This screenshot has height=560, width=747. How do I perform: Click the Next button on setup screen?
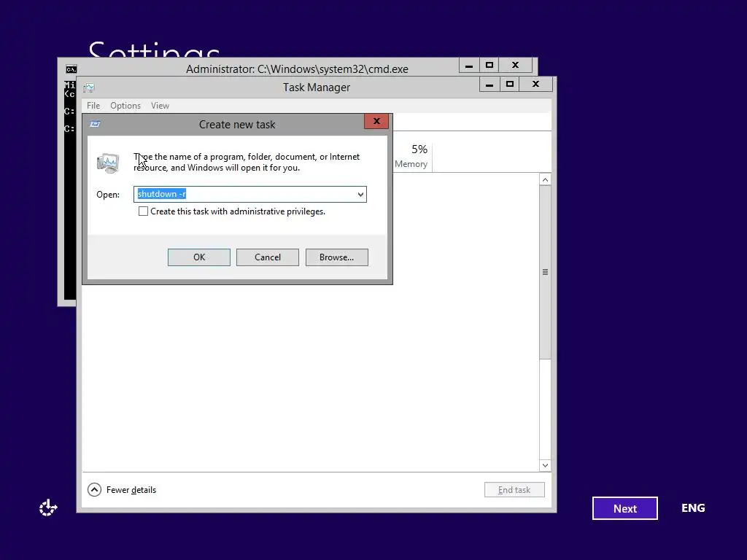click(x=625, y=508)
